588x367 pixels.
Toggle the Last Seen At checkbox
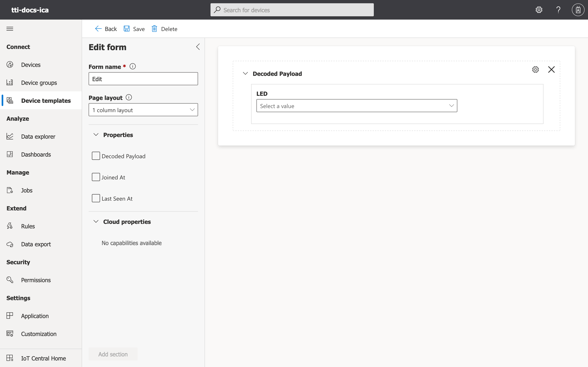click(96, 198)
